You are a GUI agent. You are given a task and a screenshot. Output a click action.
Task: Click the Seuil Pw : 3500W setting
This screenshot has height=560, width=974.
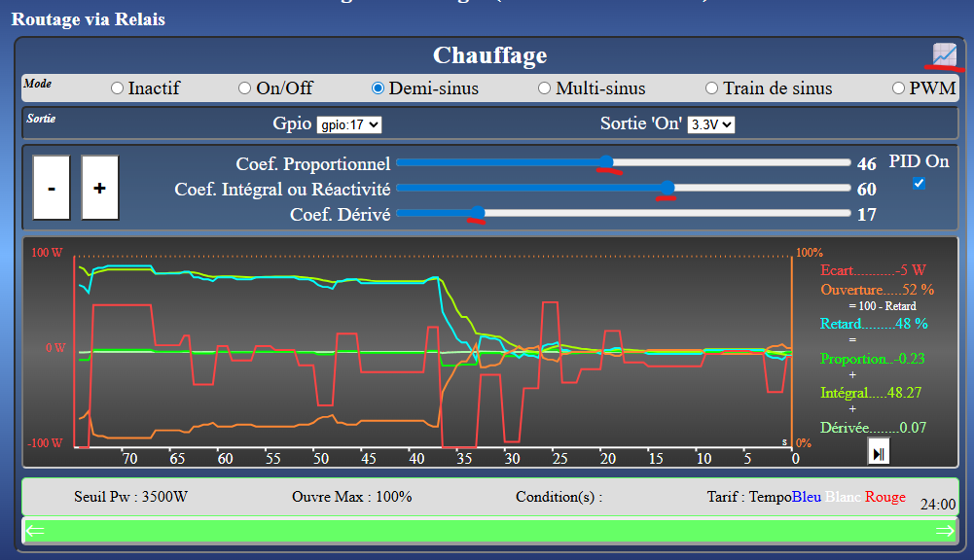pyautogui.click(x=130, y=497)
